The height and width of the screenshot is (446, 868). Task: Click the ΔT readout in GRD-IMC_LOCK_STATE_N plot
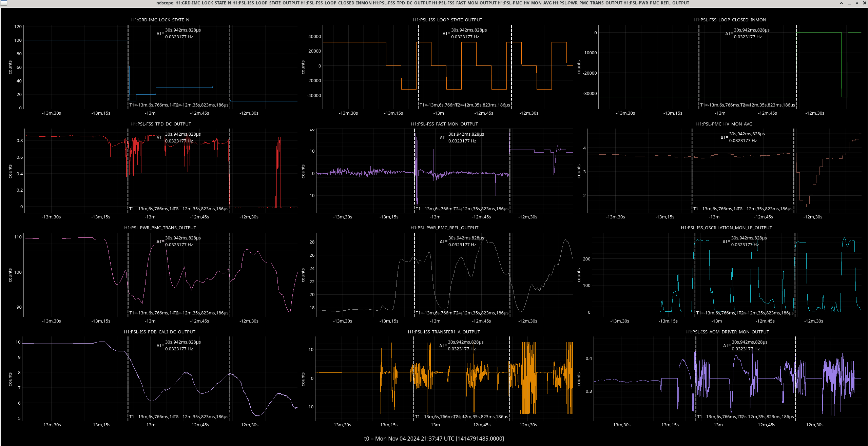coord(179,34)
